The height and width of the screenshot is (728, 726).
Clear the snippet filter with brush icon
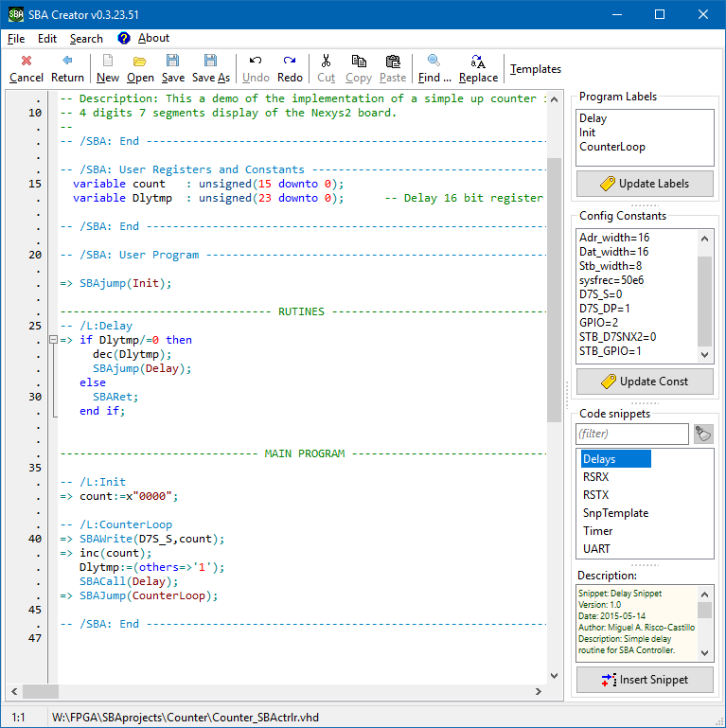point(703,434)
